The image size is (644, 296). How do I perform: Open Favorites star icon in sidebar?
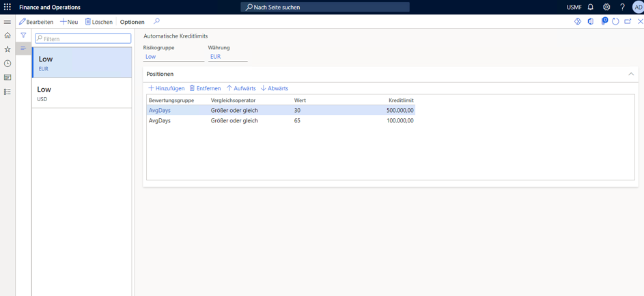(x=8, y=49)
